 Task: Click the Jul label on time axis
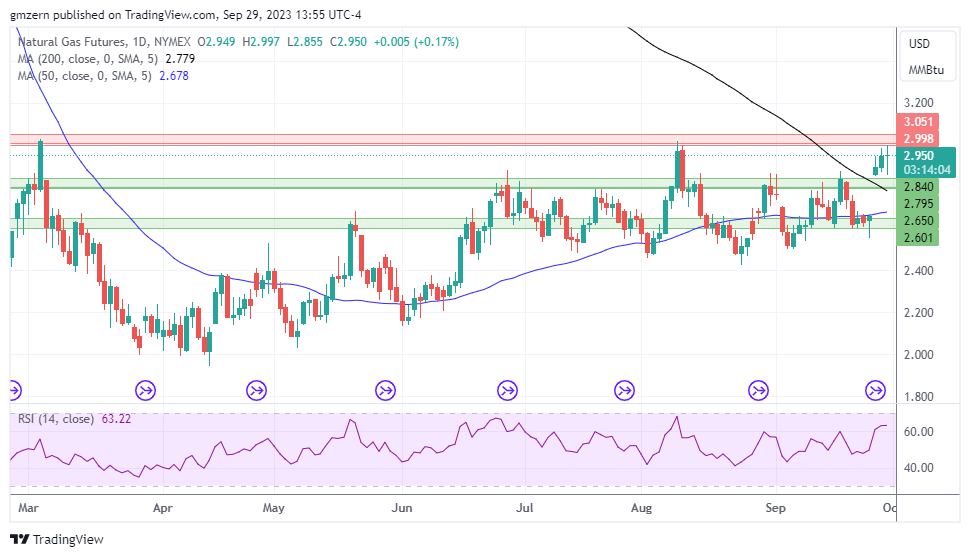[525, 508]
